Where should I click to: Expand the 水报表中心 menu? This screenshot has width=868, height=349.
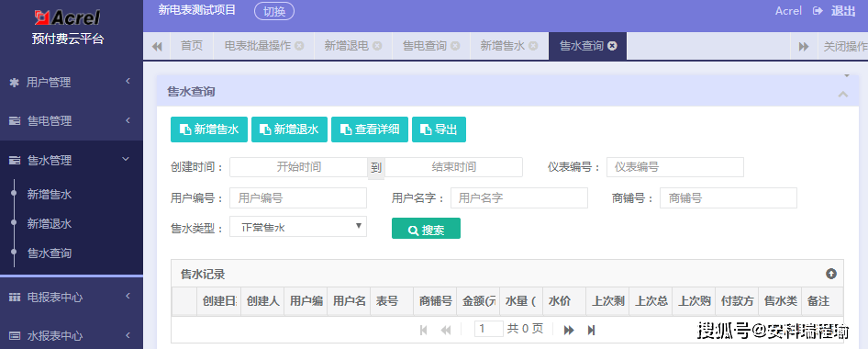(x=128, y=335)
